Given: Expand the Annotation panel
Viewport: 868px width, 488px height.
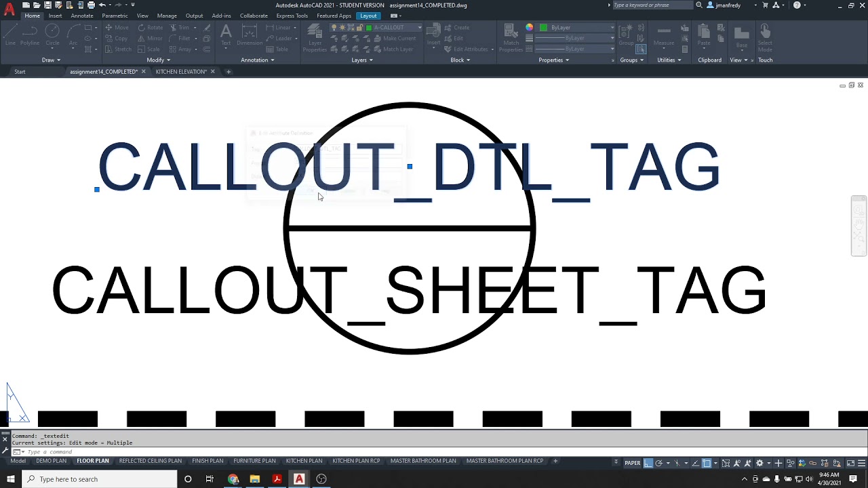Looking at the screenshot, I should tap(258, 60).
